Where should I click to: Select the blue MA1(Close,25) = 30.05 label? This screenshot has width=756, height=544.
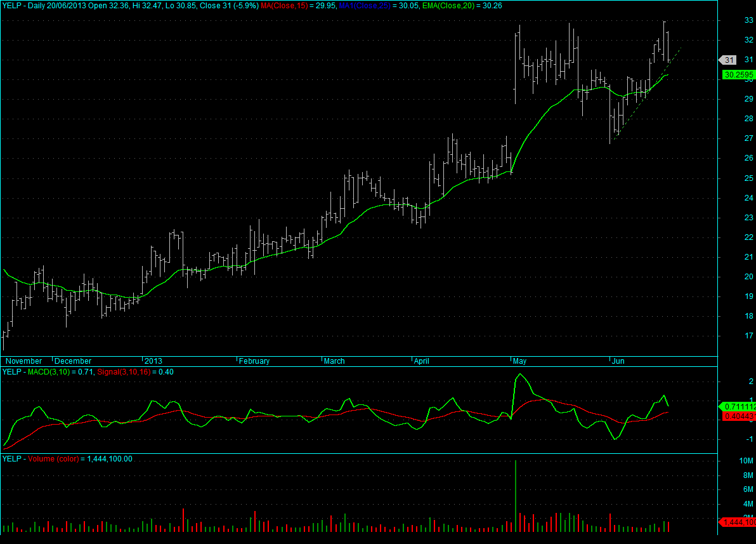(x=379, y=6)
